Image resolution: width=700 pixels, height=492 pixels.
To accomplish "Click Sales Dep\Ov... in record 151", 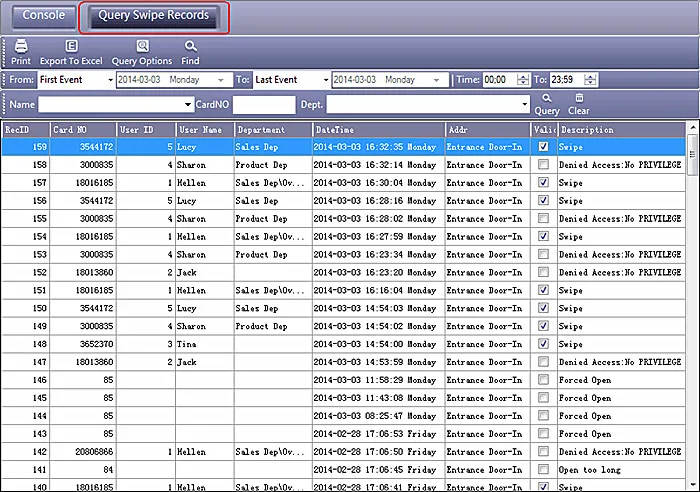I will (270, 290).
